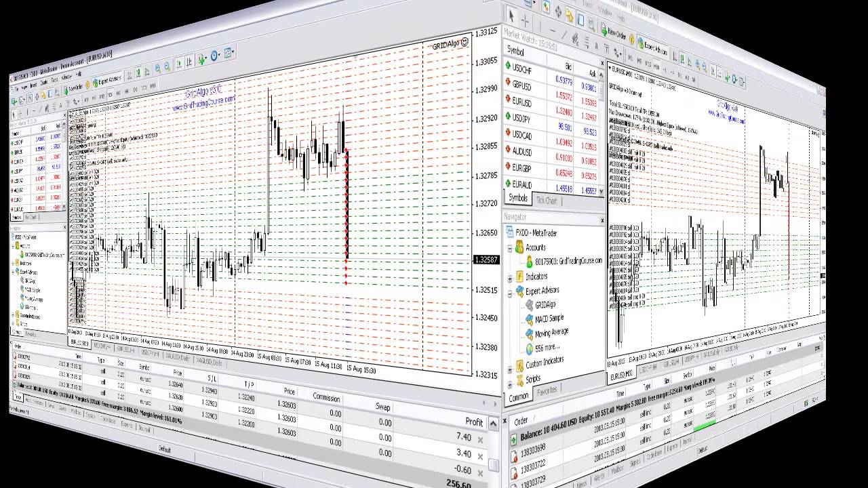The image size is (868, 488).
Task: Select the crosshair tool in right window
Action: (524, 20)
